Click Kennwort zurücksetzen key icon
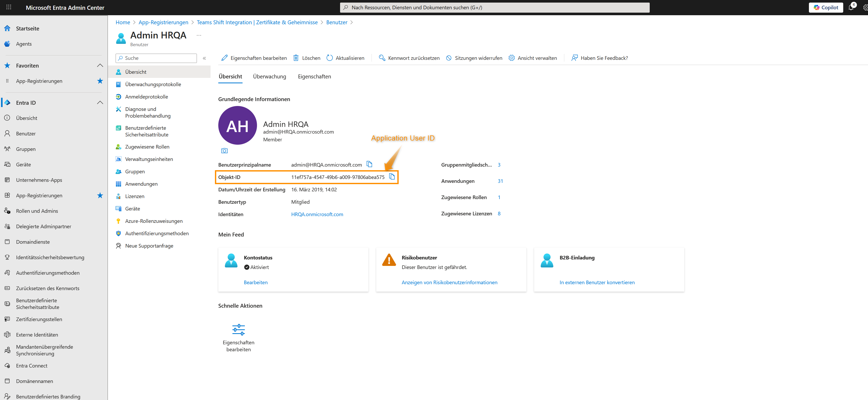 pos(382,58)
